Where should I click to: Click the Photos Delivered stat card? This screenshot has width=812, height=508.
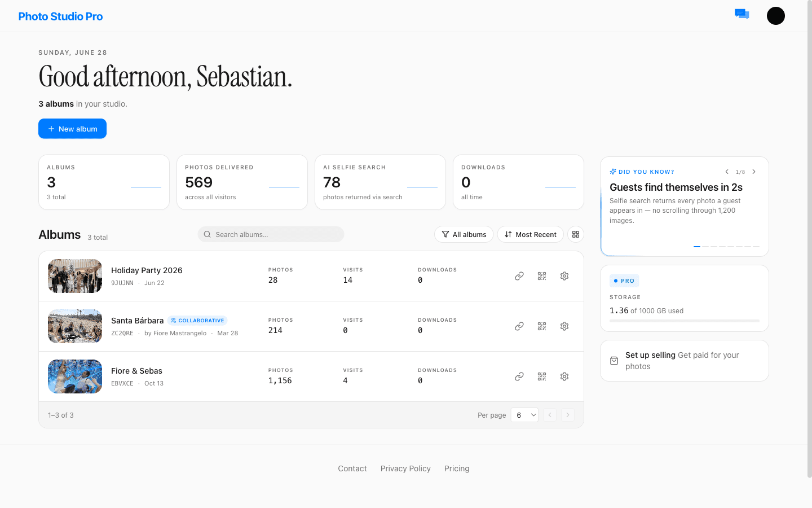[x=242, y=182]
